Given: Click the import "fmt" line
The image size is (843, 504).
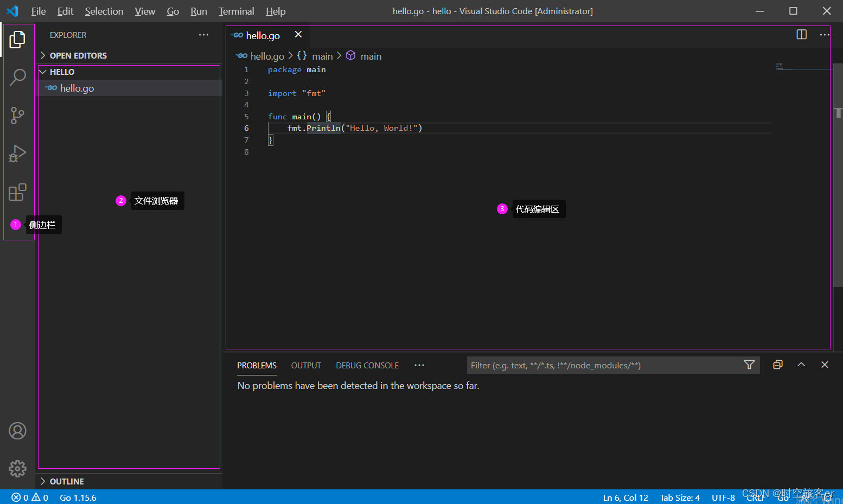Looking at the screenshot, I should click(x=297, y=93).
